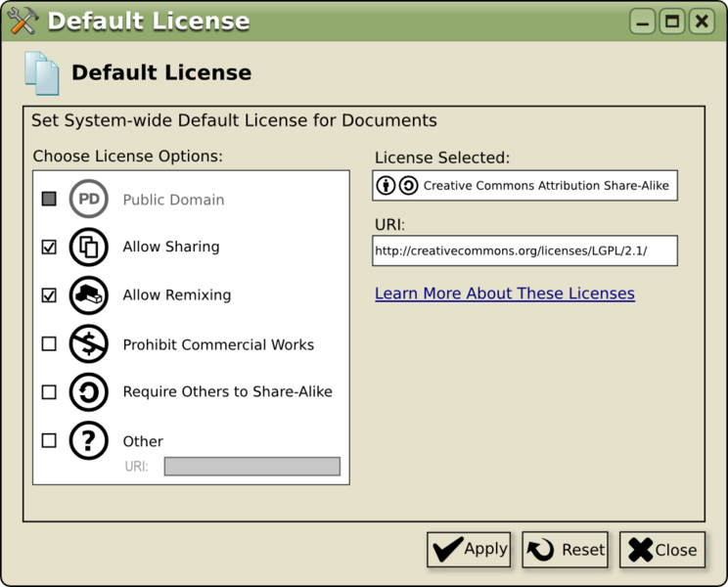Viewport: 728px width, 587px height.
Task: Click the Allow Remixing icon
Action: point(89,295)
